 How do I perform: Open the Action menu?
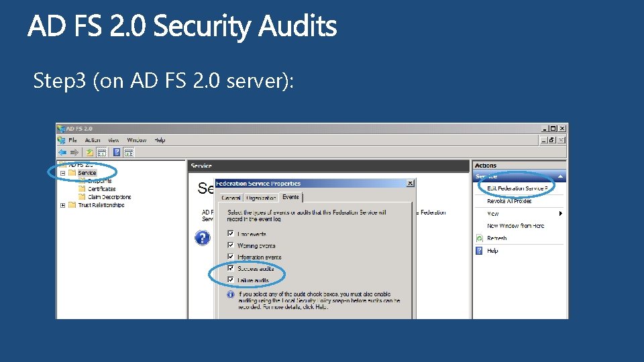(93, 140)
